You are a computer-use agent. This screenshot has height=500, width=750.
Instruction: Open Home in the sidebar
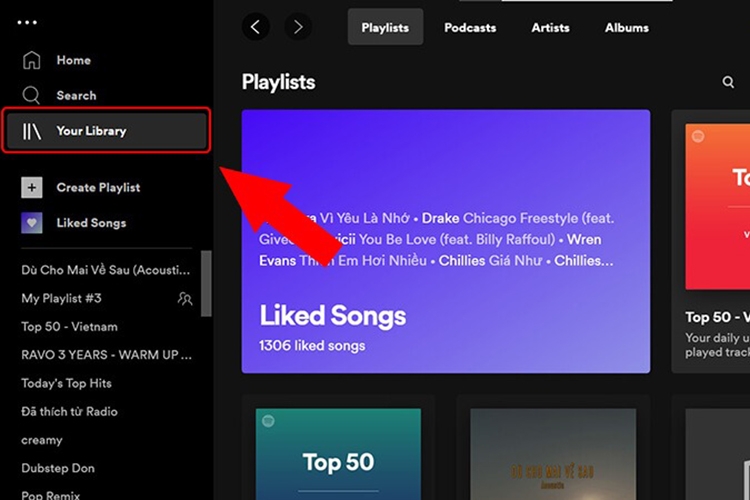tap(73, 60)
